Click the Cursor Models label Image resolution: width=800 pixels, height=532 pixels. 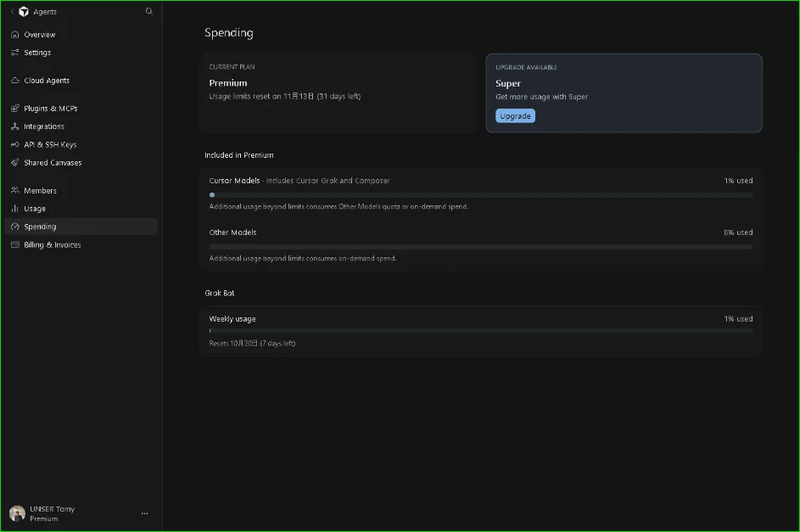pos(235,181)
